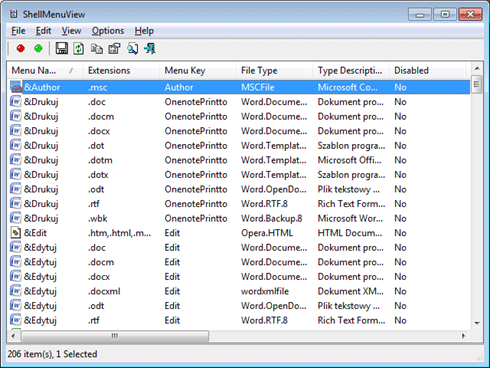Open the View menu
The width and height of the screenshot is (490, 368).
coord(71,31)
